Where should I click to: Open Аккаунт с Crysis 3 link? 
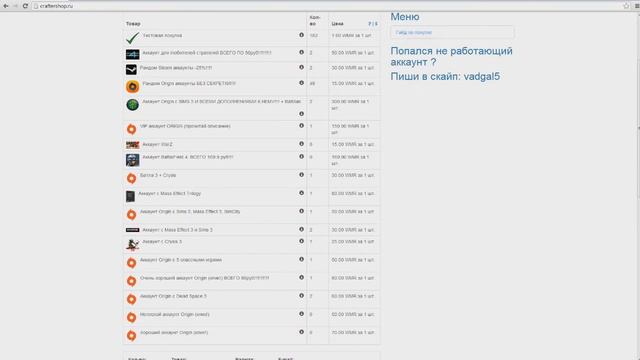coord(162,242)
